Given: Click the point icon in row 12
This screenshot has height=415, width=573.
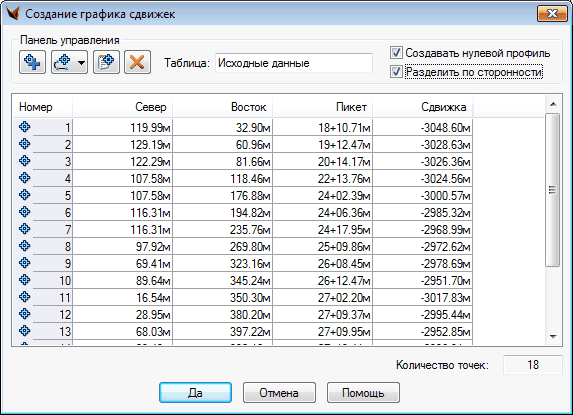Looking at the screenshot, I should (24, 314).
